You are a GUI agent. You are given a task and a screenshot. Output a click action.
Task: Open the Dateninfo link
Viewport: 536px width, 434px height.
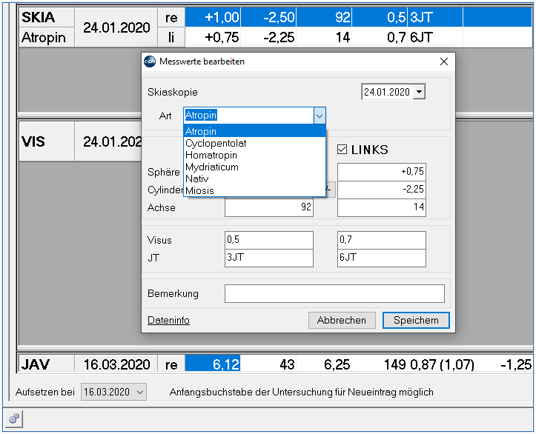[169, 320]
